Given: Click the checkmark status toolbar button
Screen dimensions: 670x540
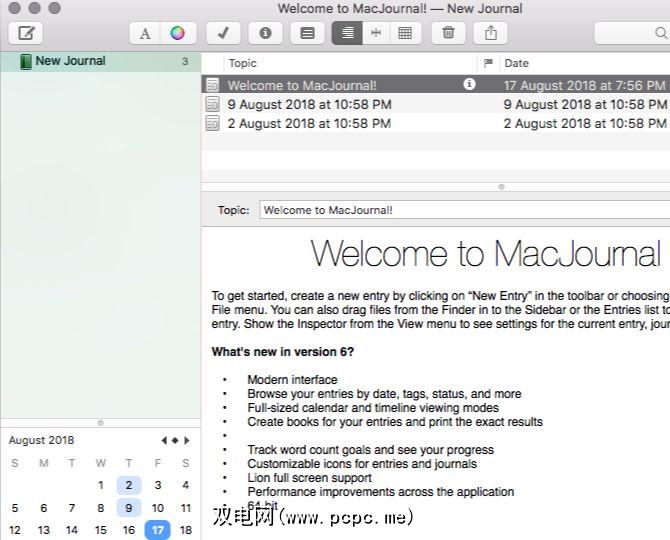Looking at the screenshot, I should [x=223, y=33].
